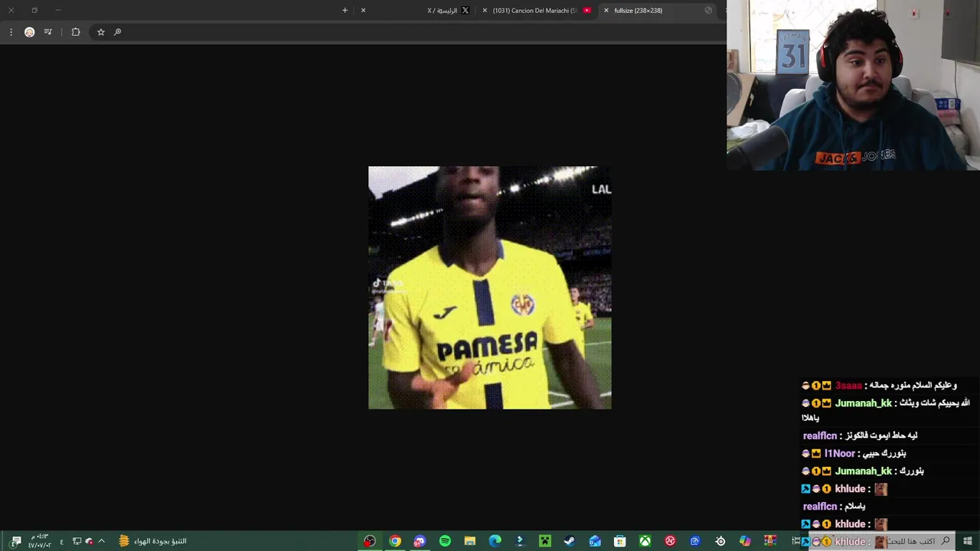Open the Extensions puzzle icon
Image resolution: width=980 pixels, height=551 pixels.
76,32
